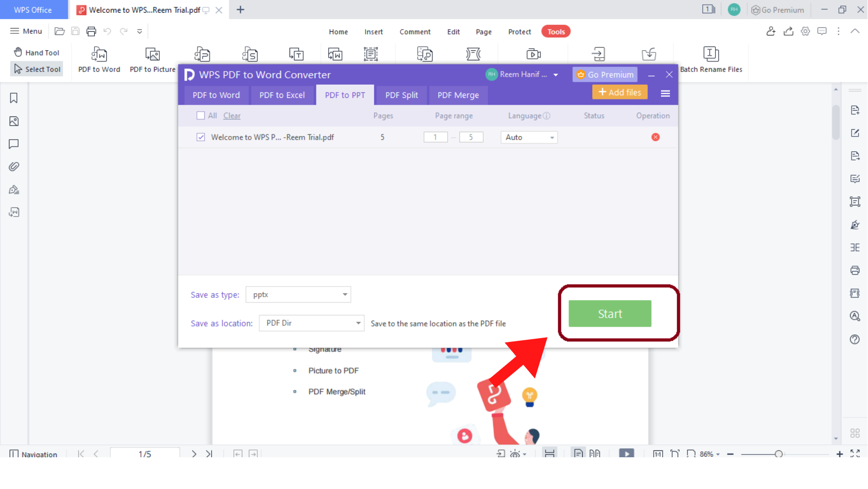The image size is (868, 489).
Task: Select the PDF to PPT tab
Action: [345, 95]
